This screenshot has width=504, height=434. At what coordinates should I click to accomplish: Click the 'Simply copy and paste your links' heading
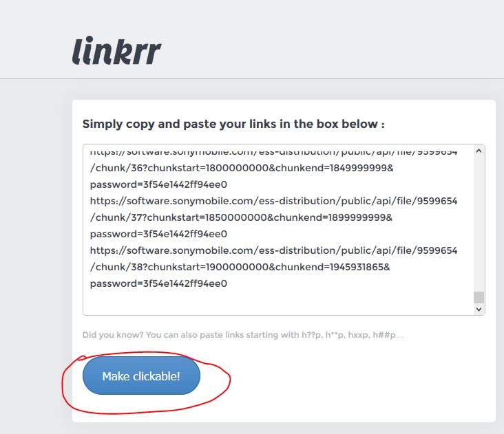click(233, 124)
